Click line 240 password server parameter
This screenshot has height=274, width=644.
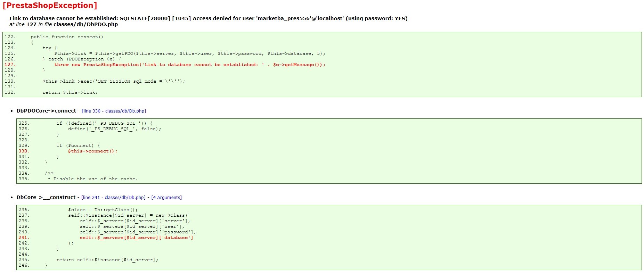point(138,232)
